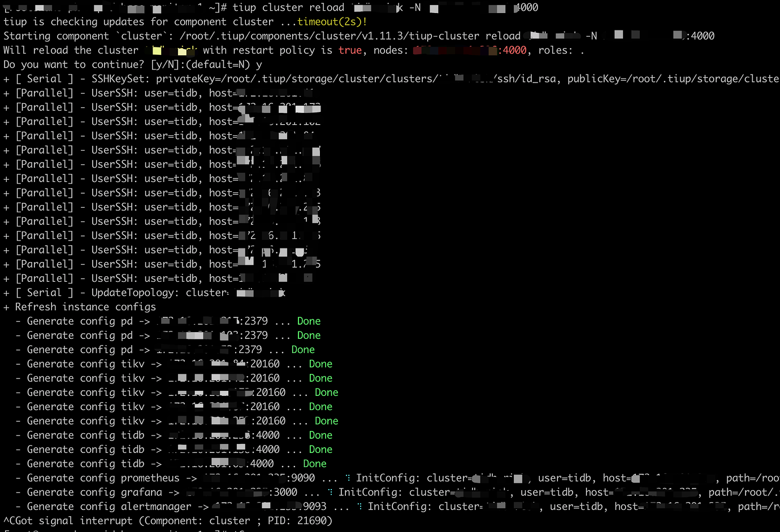Viewport: 780px width, 532px height.
Task: Click 'PID: 21690)' text
Action: click(300, 521)
